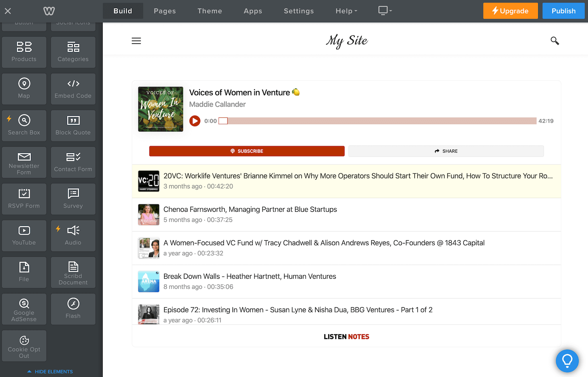Open the lightbulb help bubble
Image resolution: width=588 pixels, height=377 pixels.
click(567, 361)
